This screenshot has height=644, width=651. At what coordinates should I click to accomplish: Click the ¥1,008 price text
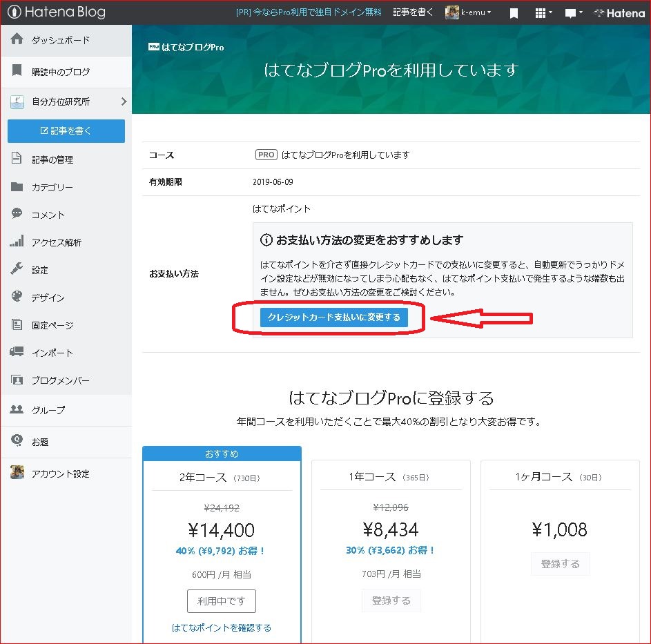coord(560,529)
